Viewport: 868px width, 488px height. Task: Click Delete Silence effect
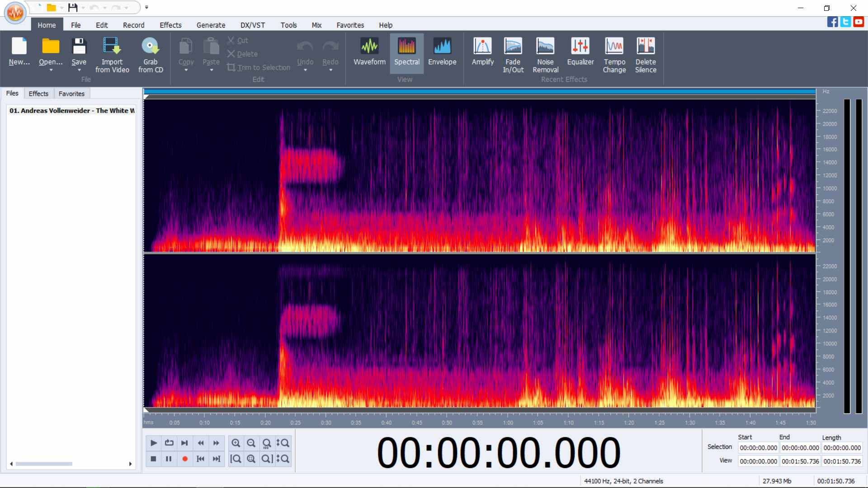click(646, 55)
